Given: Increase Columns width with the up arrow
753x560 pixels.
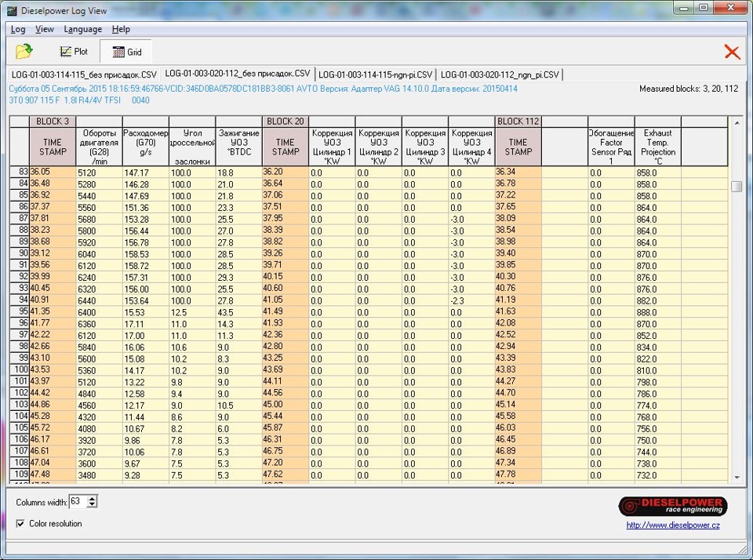Looking at the screenshot, I should (x=94, y=497).
